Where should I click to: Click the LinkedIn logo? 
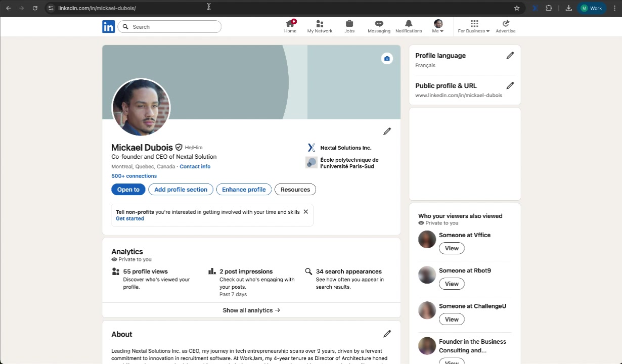(108, 26)
